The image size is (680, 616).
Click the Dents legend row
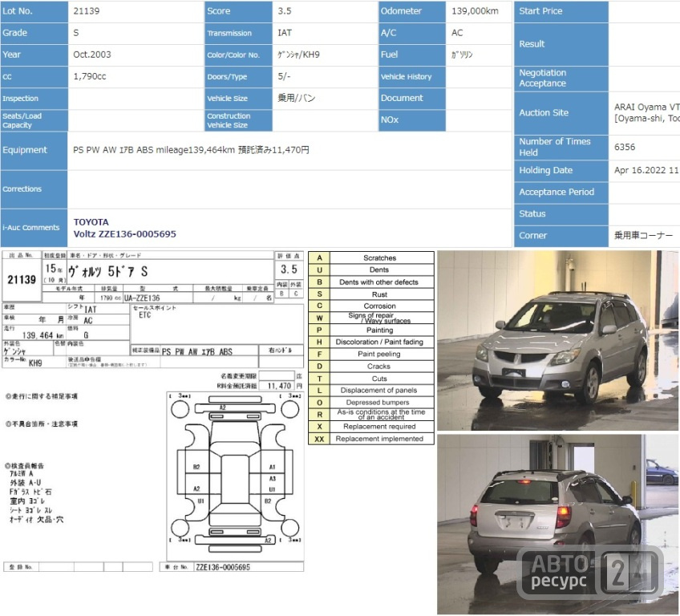tap(371, 269)
